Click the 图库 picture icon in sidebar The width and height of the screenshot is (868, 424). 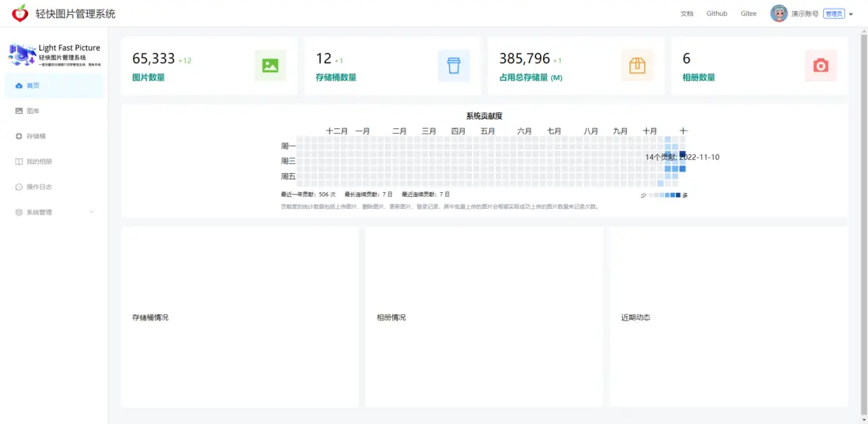(19, 111)
